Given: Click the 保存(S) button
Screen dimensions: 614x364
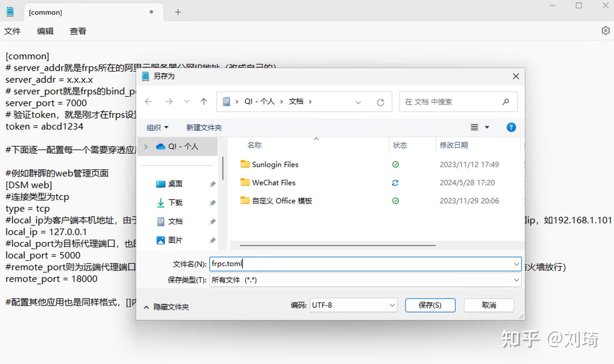Looking at the screenshot, I should (430, 305).
